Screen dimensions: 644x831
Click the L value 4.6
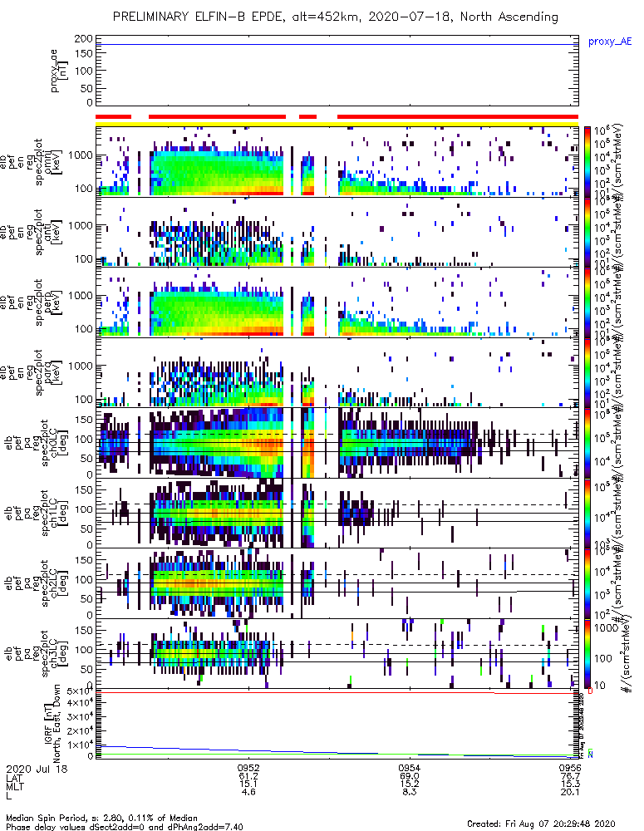pyautogui.click(x=248, y=792)
